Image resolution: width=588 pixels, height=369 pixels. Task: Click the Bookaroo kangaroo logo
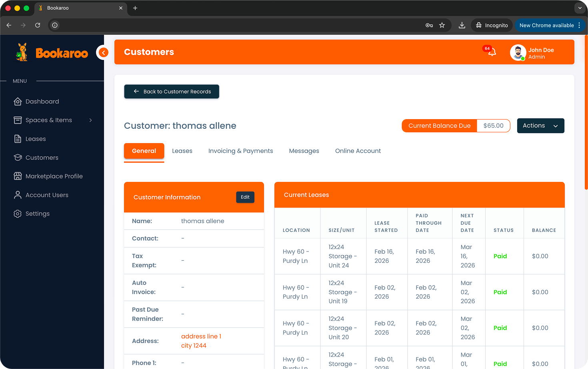(x=22, y=52)
